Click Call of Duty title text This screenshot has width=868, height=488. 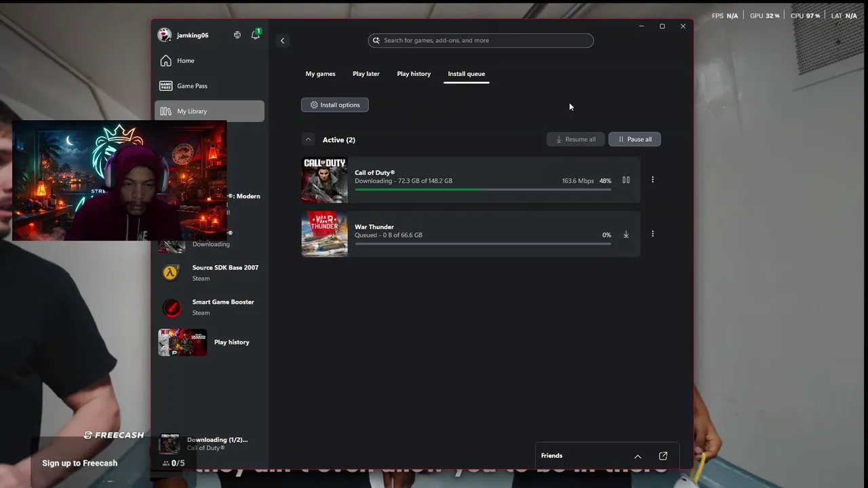tap(374, 173)
